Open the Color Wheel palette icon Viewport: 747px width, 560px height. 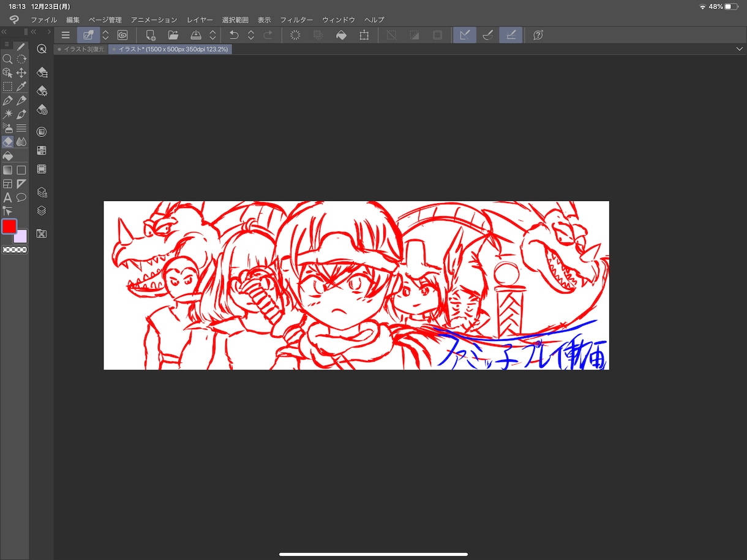coord(42,132)
